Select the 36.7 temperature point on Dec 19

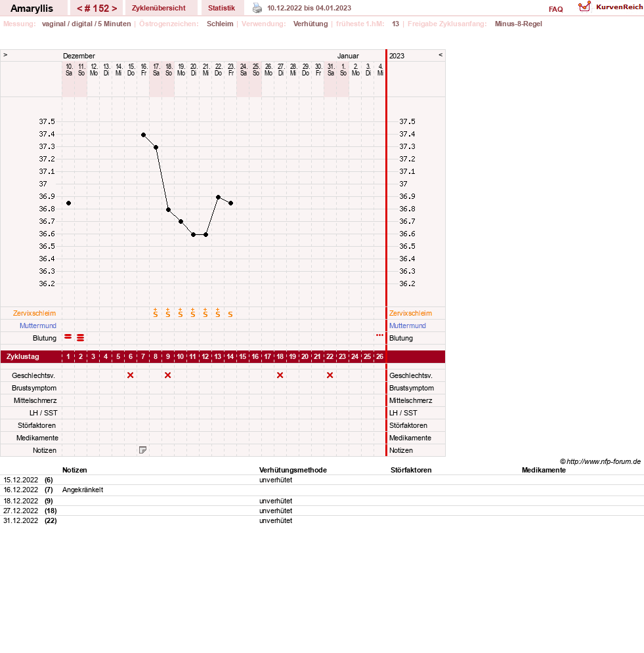(181, 222)
